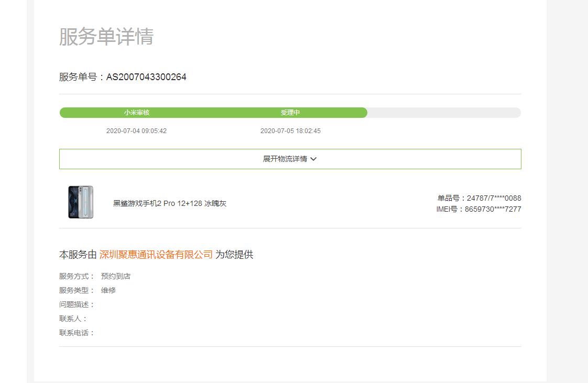588x383 pixels.
Task: Expand the 展开物流详情 logistics details bar
Action: click(x=290, y=159)
